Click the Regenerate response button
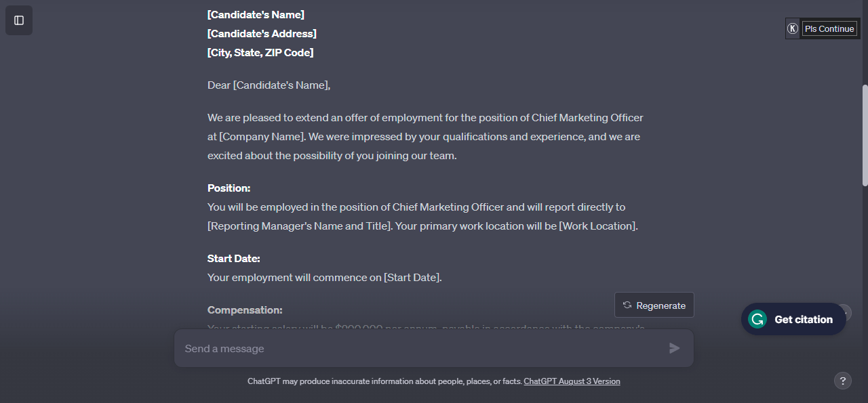Image resolution: width=868 pixels, height=403 pixels. click(x=654, y=305)
